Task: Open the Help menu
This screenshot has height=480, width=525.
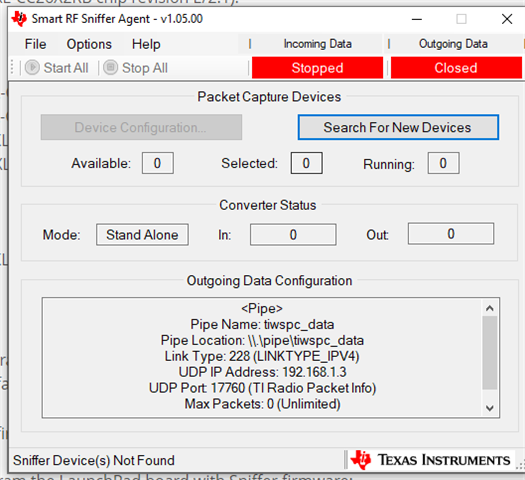Action: pos(146,44)
